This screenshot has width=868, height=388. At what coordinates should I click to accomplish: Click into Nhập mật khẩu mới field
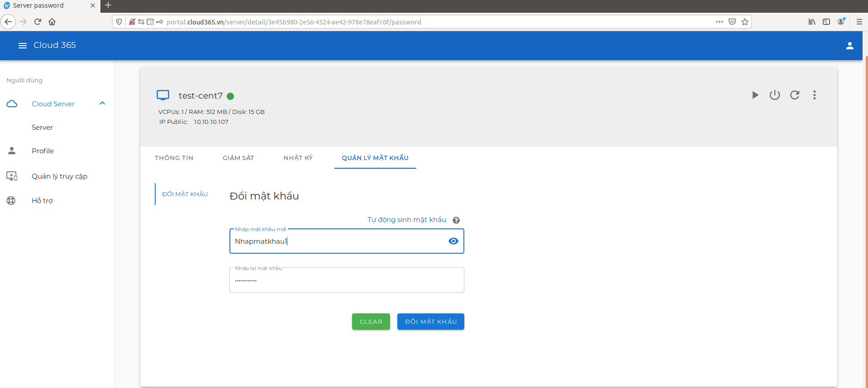click(x=347, y=241)
